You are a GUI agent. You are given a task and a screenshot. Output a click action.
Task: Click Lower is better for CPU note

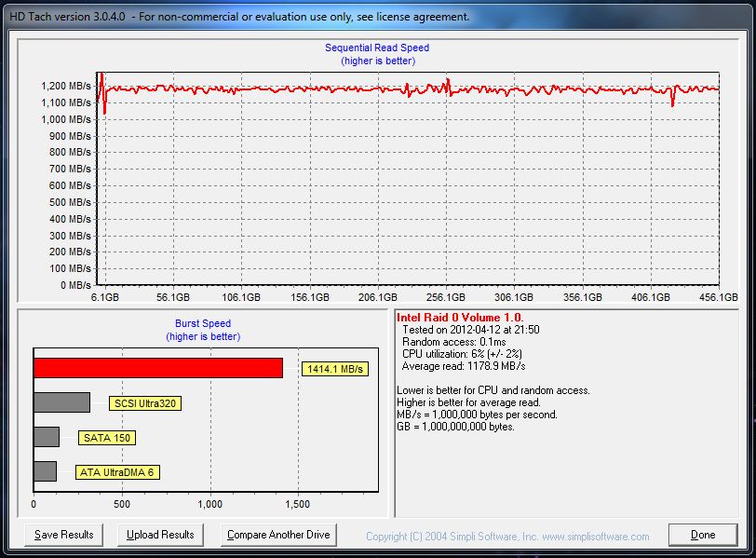[493, 390]
